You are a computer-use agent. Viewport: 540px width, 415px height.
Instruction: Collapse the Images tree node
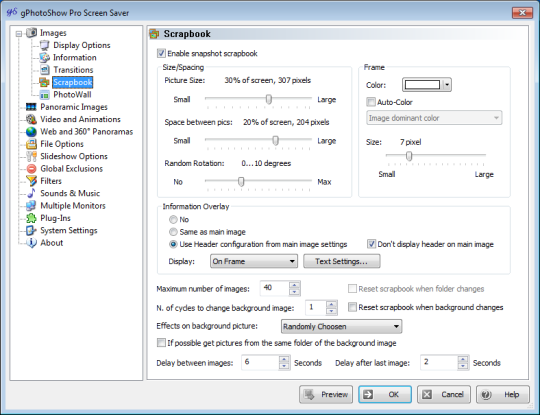pos(19,34)
